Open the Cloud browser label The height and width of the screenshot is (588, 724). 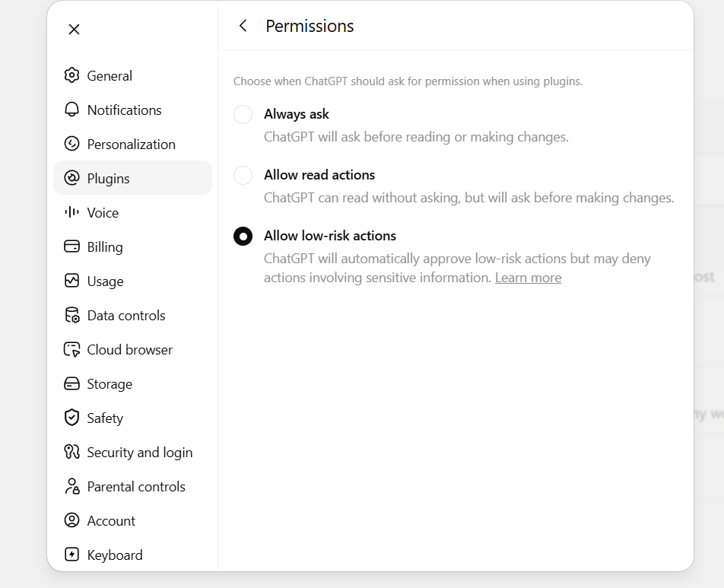pyautogui.click(x=130, y=350)
